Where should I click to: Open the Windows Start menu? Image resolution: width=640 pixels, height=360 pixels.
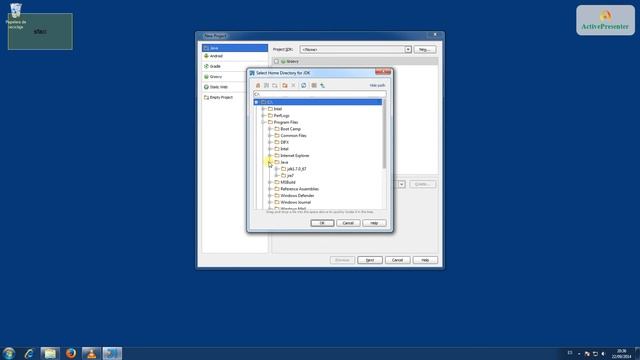coord(9,353)
